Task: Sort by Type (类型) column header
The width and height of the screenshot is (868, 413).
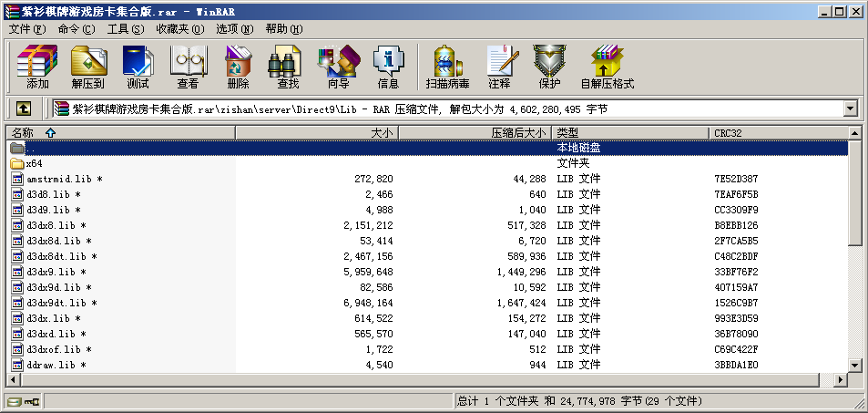Action: (x=630, y=133)
